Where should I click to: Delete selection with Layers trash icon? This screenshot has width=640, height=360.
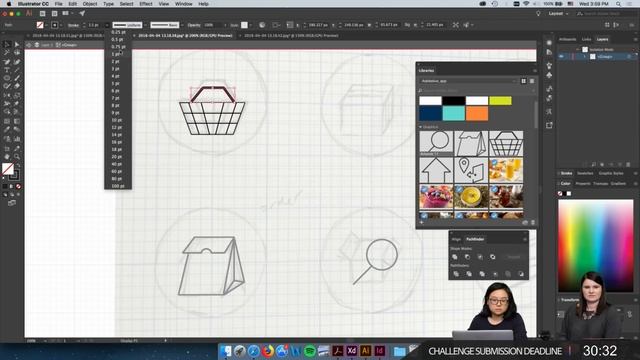(x=628, y=164)
